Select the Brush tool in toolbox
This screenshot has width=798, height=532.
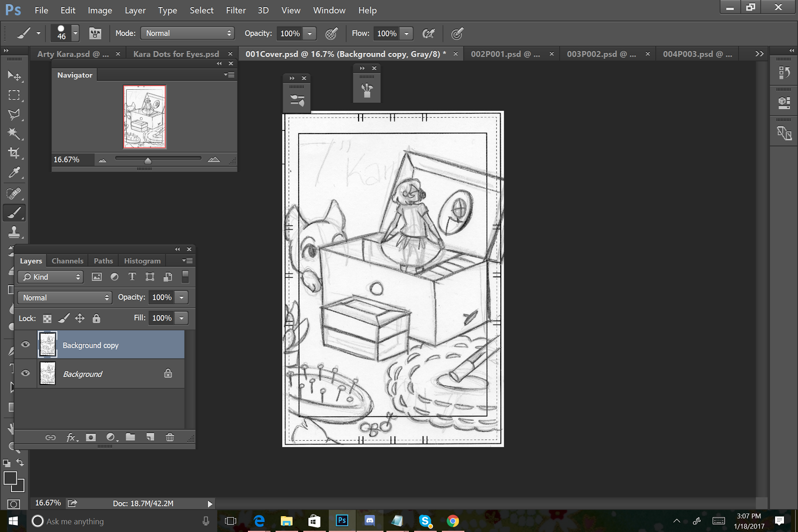(14, 213)
